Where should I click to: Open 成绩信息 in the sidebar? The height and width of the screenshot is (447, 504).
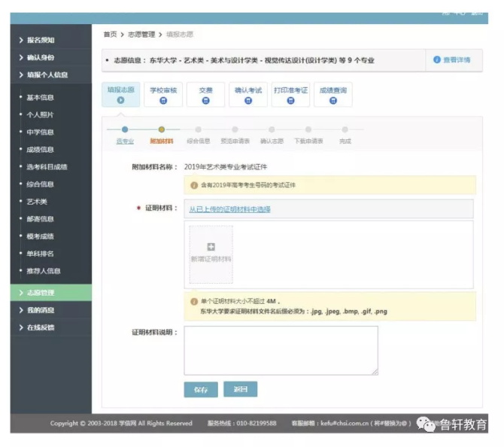click(40, 150)
